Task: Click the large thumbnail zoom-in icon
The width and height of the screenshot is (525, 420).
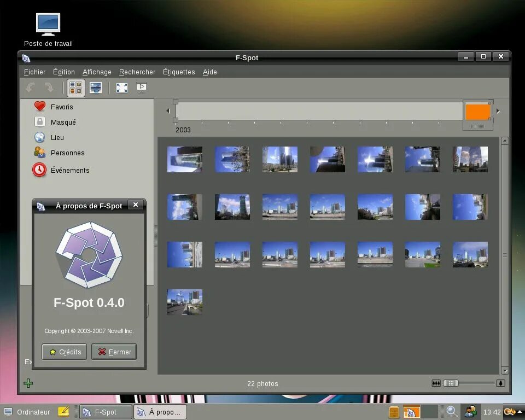Action: click(500, 383)
